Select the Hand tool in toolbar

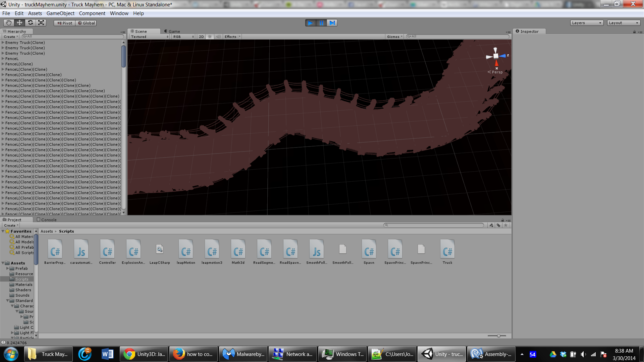(x=9, y=23)
